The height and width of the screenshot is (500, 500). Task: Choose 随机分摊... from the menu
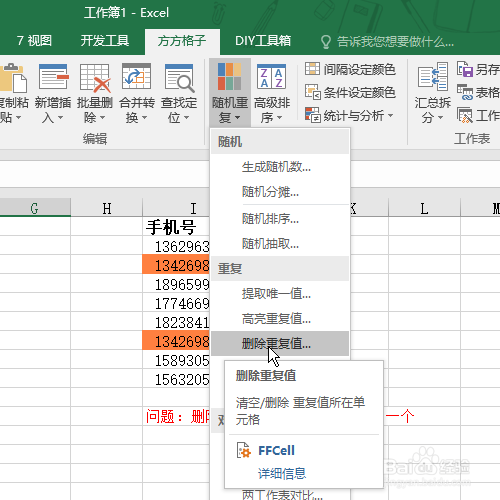click(x=280, y=192)
